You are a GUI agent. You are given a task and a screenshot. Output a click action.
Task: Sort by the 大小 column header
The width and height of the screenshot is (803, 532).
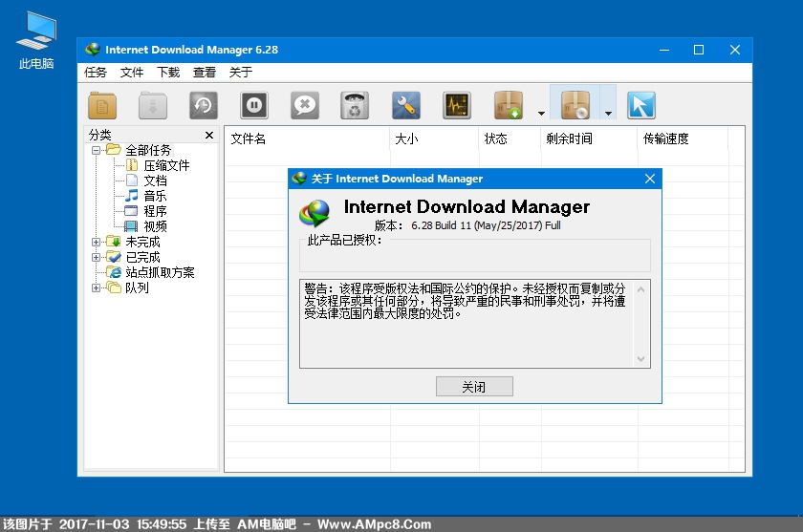(434, 138)
